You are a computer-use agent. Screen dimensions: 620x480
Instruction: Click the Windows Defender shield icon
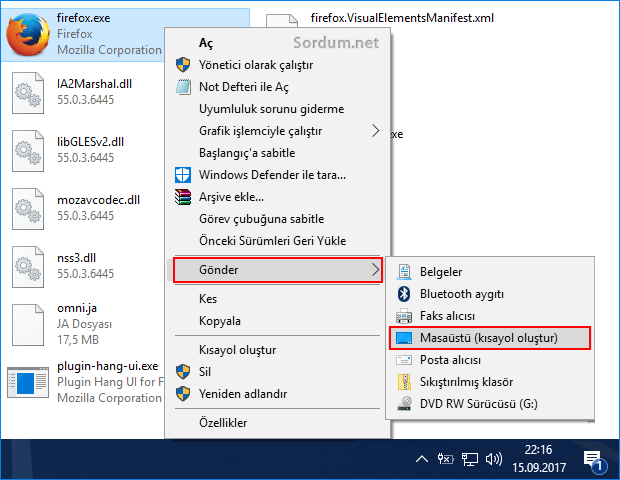183,175
